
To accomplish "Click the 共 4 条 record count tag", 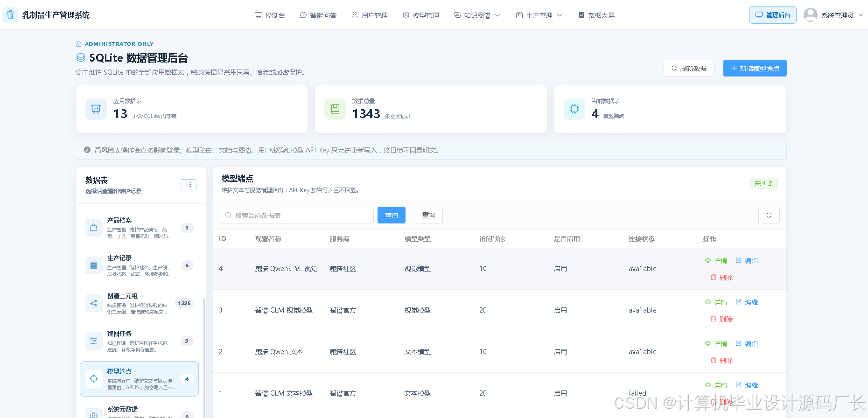I will [x=764, y=183].
